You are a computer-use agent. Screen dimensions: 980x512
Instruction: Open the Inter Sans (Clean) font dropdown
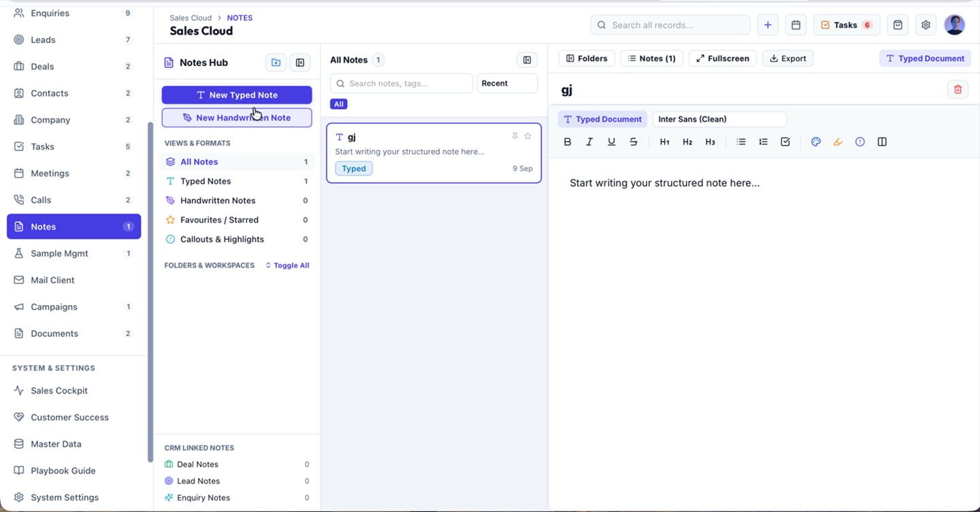pos(719,119)
